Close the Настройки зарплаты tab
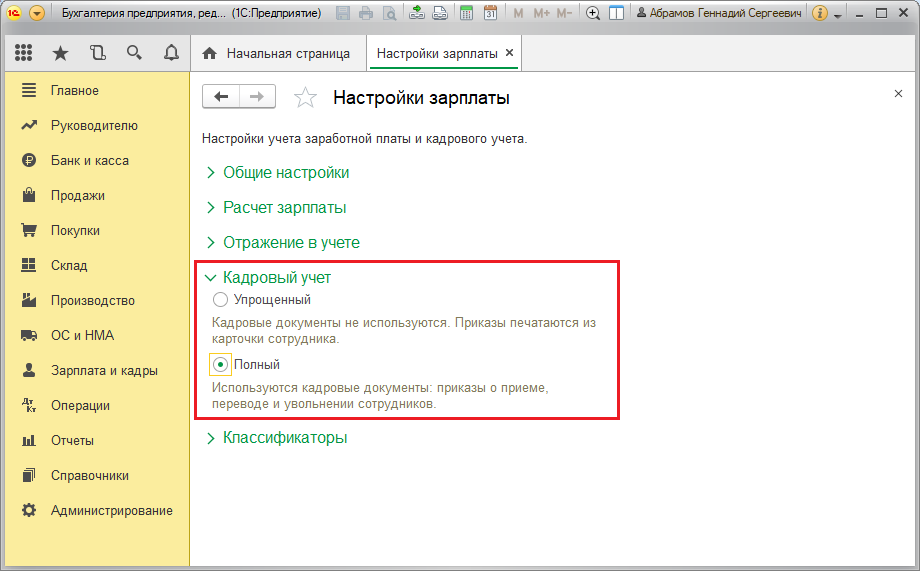Screen dimensions: 920x571 tap(509, 53)
